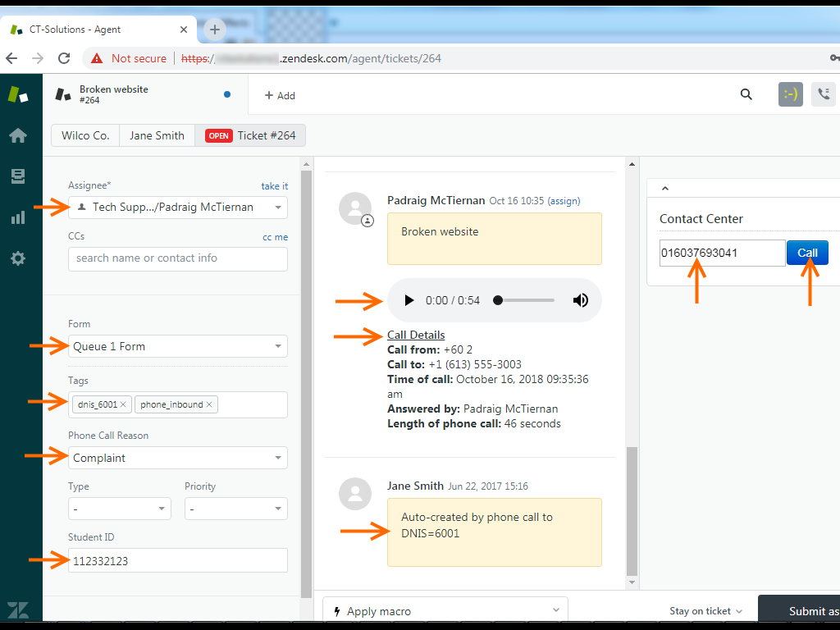This screenshot has width=840, height=630.
Task: Open the Stay on ticket dropdown
Action: 705,610
